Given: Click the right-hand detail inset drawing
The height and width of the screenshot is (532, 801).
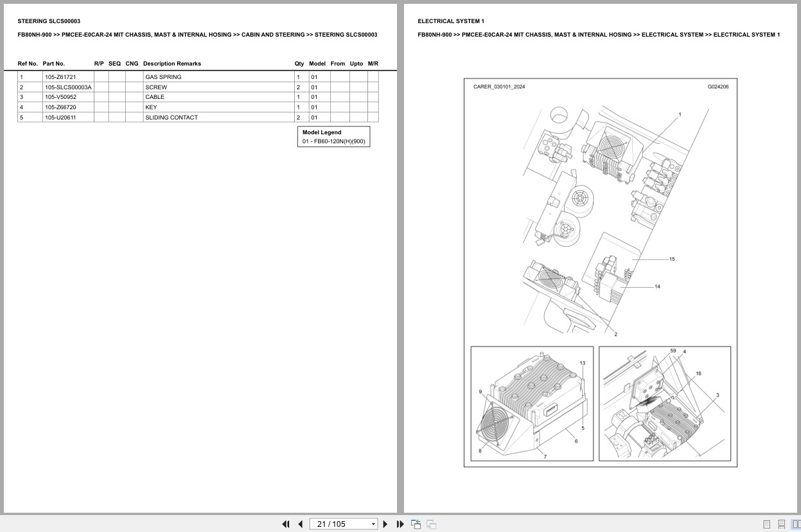Looking at the screenshot, I should coord(665,403).
